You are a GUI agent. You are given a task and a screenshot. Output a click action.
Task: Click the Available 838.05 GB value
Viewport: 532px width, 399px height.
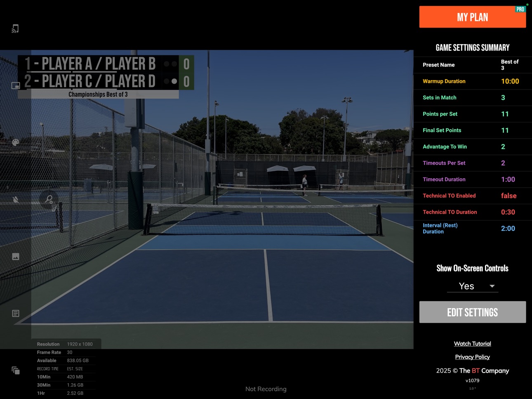[78, 361]
